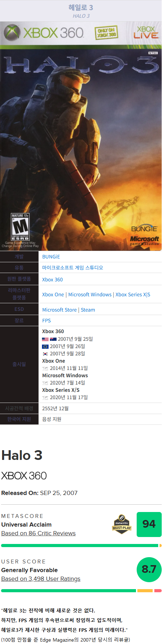Click the European Union flag icon

point(45,346)
